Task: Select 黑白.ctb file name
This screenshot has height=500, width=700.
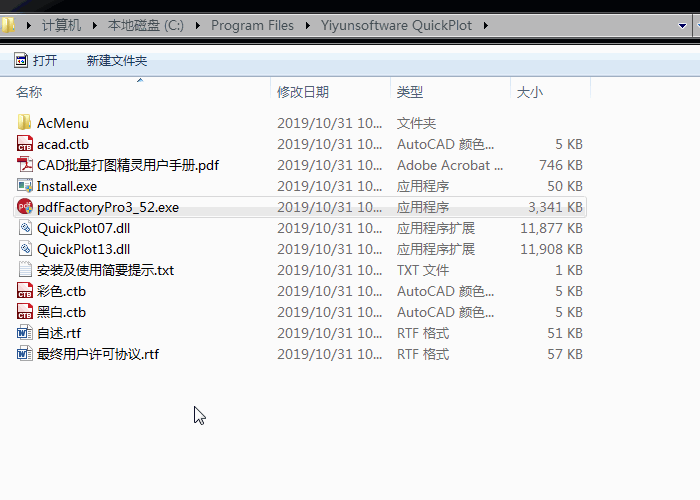Action: click(61, 312)
